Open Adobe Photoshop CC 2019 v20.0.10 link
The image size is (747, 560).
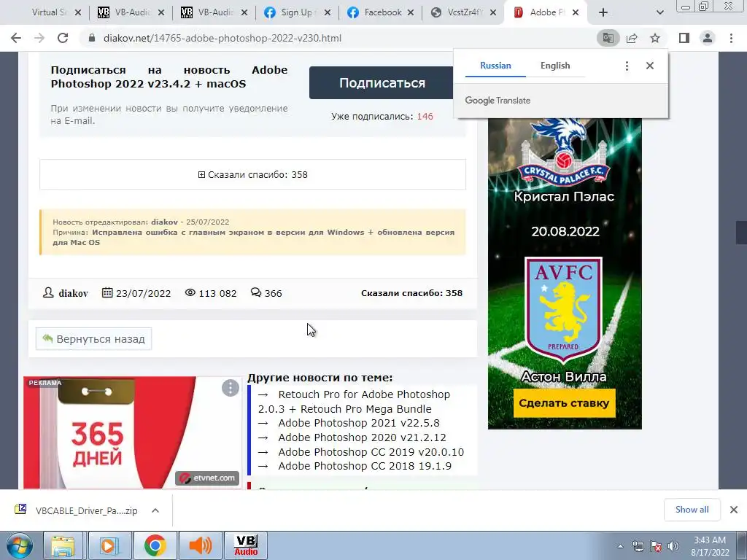pos(371,452)
